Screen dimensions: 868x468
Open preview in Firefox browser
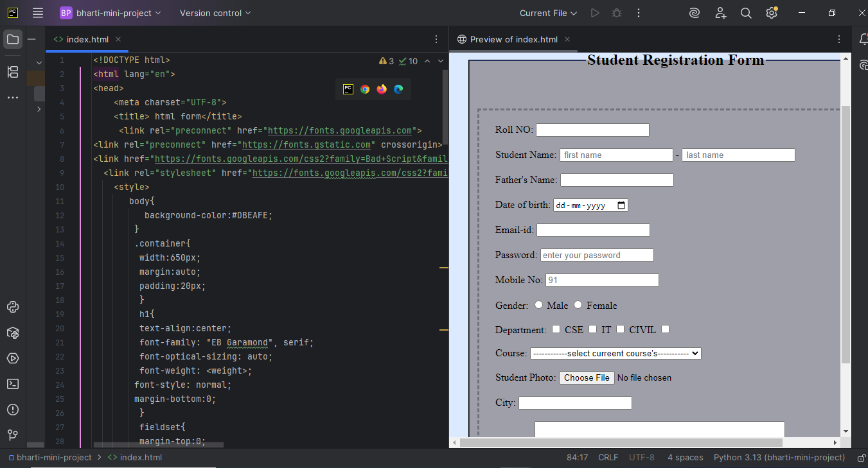[x=381, y=89]
